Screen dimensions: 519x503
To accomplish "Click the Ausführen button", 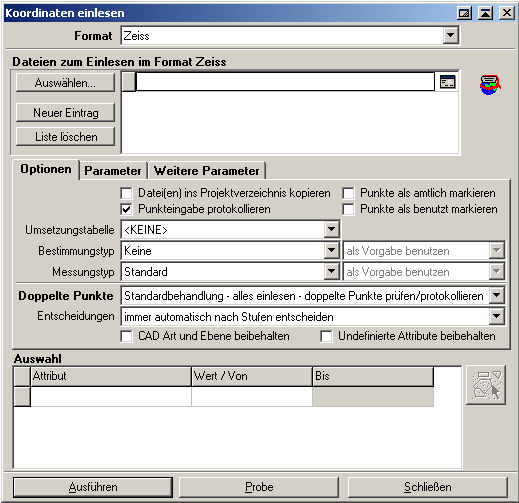I will pos(93,487).
